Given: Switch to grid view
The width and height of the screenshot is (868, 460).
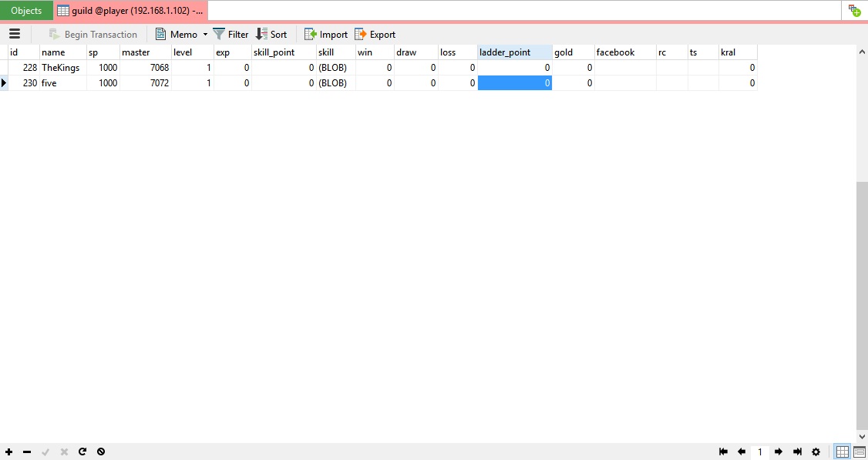Looking at the screenshot, I should pyautogui.click(x=842, y=452).
